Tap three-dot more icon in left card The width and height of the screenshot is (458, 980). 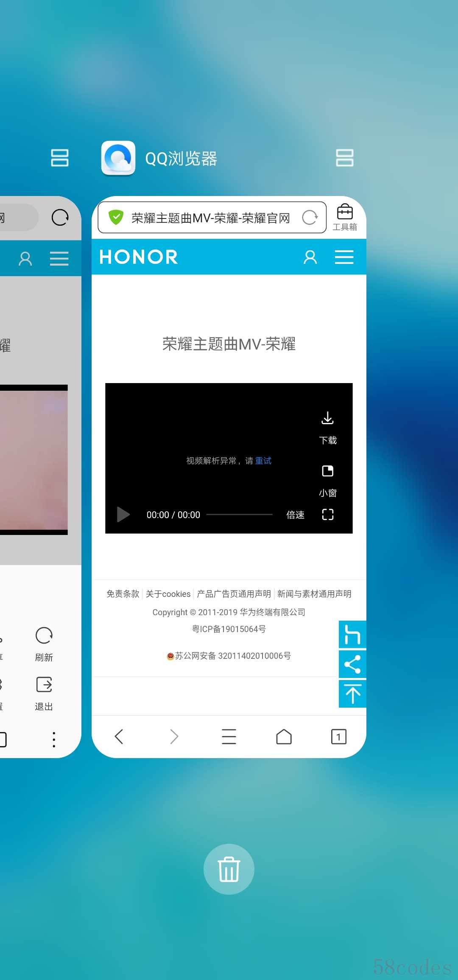(x=54, y=739)
